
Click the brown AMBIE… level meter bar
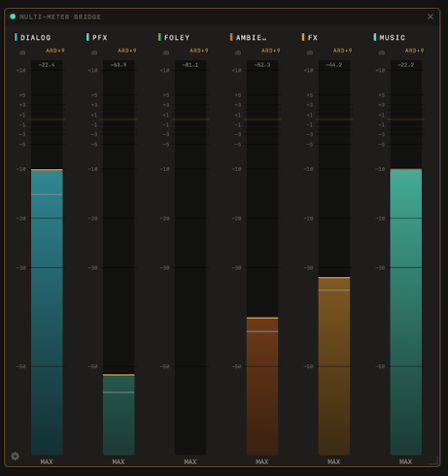pyautogui.click(x=262, y=387)
